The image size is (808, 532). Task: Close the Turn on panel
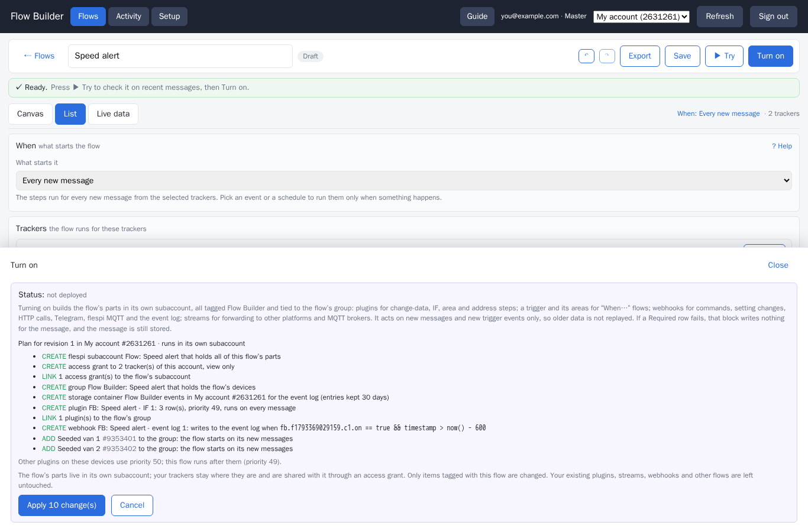[x=778, y=265]
